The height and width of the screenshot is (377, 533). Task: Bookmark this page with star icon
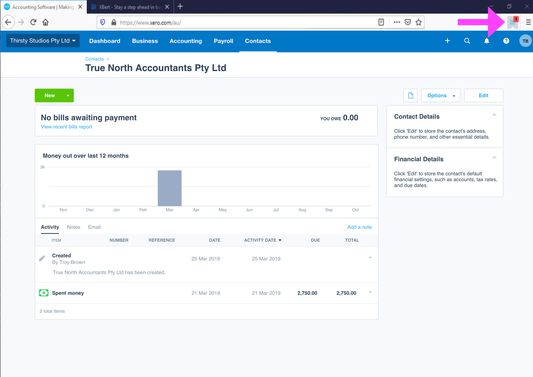[418, 22]
